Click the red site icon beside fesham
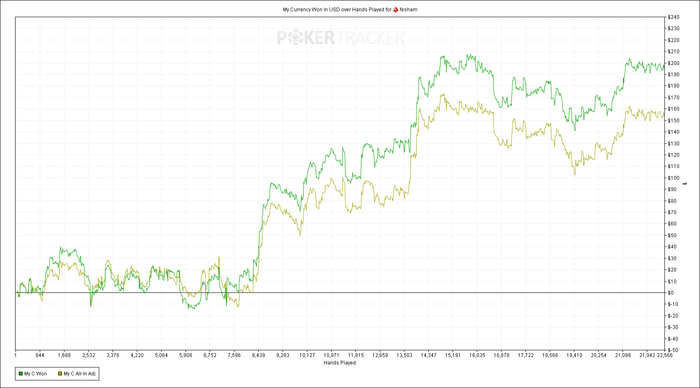Screen dimensions: 700x388 (x=396, y=9)
